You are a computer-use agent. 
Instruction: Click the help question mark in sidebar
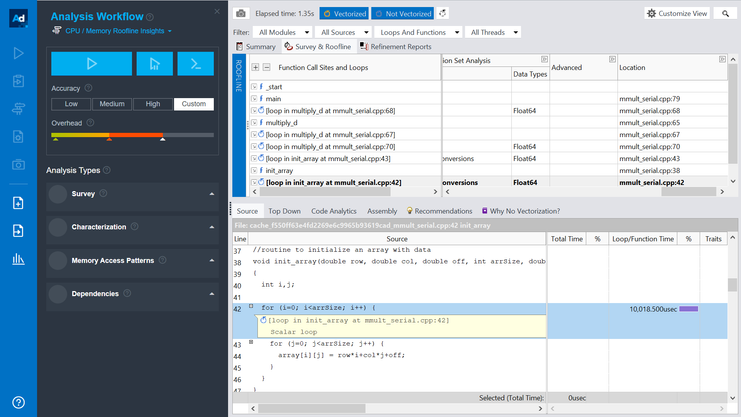[x=18, y=402]
